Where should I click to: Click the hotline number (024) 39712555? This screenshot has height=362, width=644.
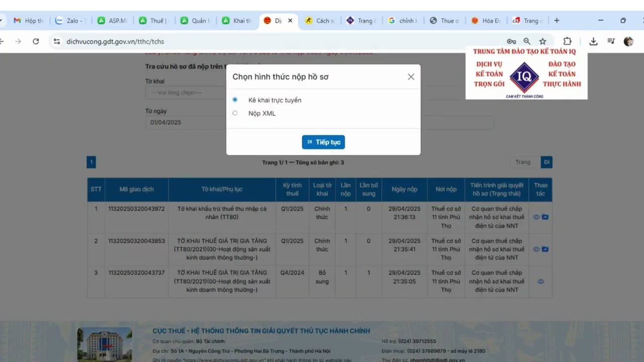[417, 341]
